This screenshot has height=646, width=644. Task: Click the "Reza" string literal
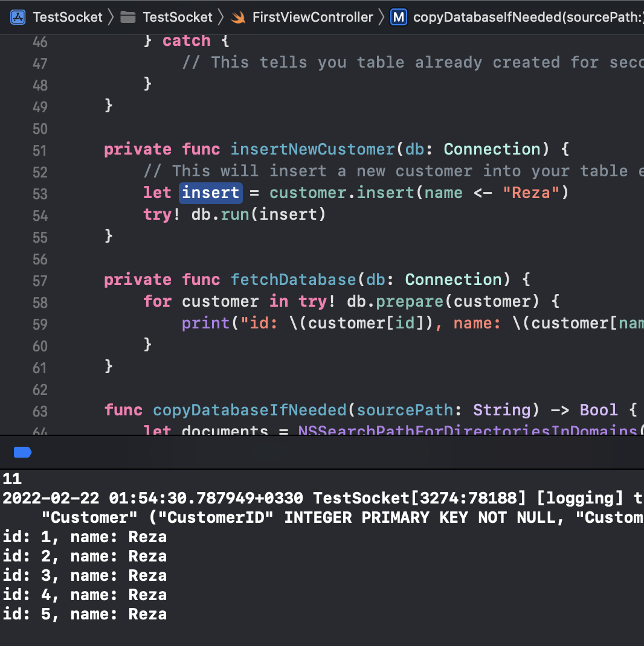531,193
